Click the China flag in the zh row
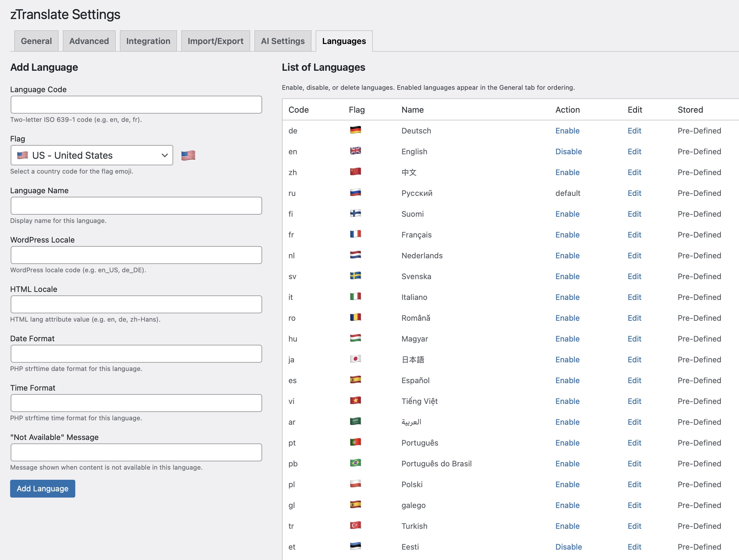The height and width of the screenshot is (560, 739). (x=355, y=172)
